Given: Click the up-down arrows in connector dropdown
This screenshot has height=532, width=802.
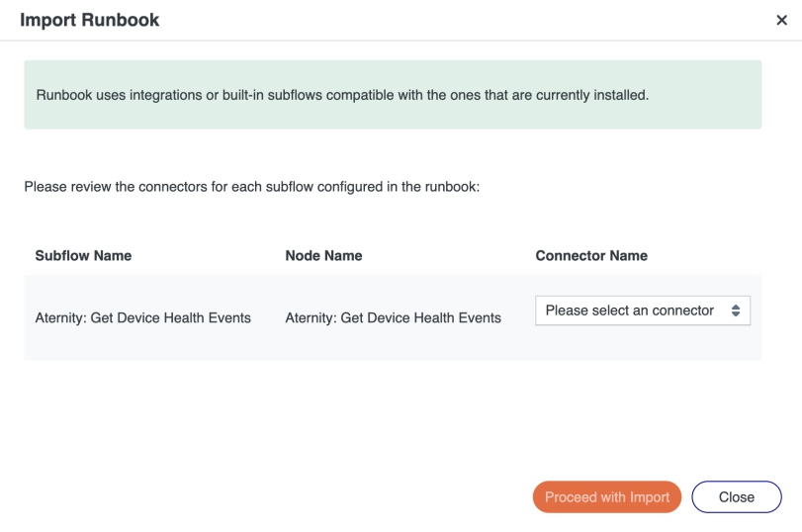Looking at the screenshot, I should [x=736, y=310].
